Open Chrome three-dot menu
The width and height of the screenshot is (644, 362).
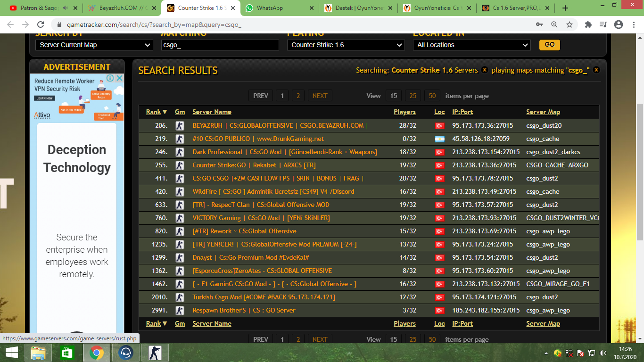click(634, 25)
